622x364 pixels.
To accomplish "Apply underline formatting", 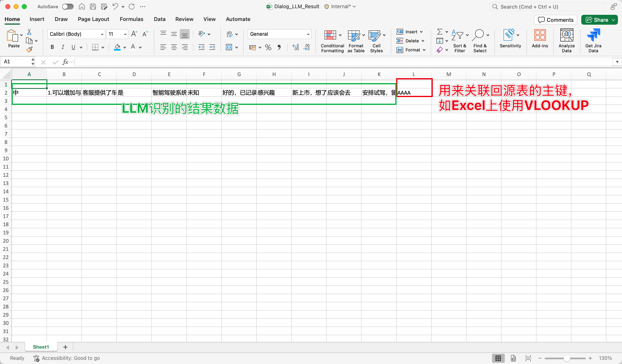I will pyautogui.click(x=73, y=47).
